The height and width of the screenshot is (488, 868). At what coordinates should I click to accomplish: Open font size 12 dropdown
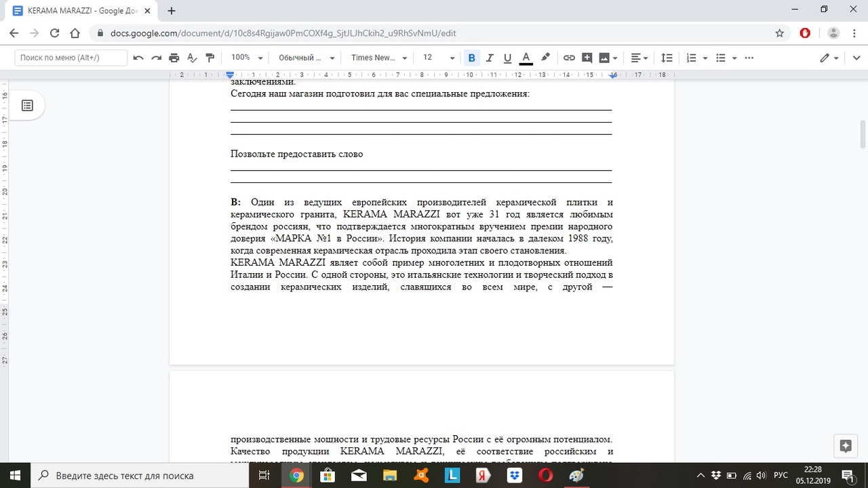click(438, 58)
